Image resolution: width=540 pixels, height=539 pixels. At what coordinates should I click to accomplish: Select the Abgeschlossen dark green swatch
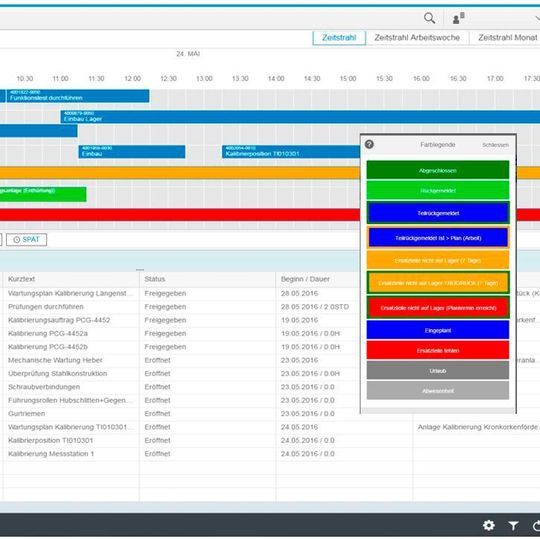(438, 170)
